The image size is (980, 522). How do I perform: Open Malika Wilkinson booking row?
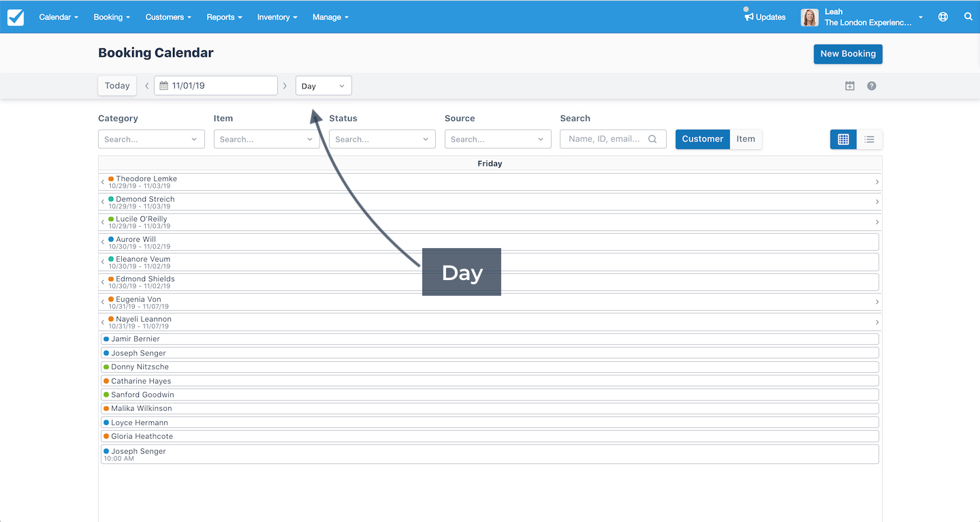(490, 408)
